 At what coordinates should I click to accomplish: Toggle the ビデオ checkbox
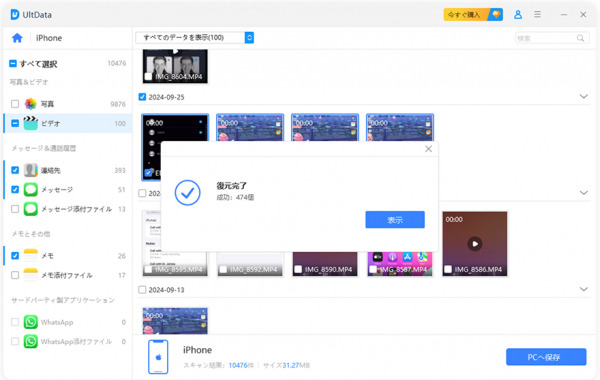15,123
